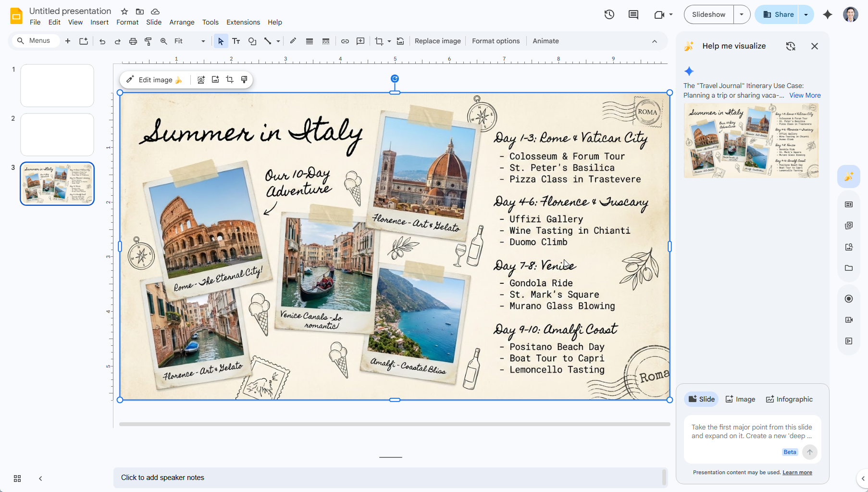Screen dimensions: 868x492
Task: Open the Insert menu
Action: point(99,22)
